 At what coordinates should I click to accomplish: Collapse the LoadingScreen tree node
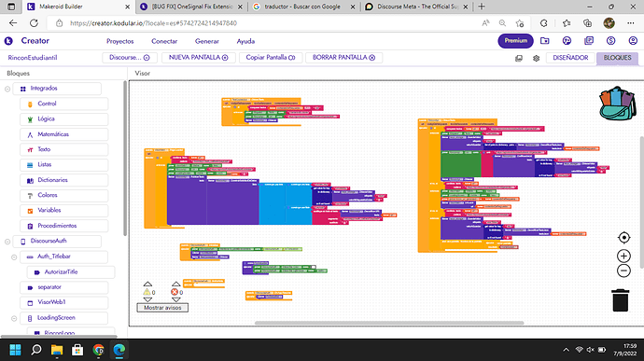pos(14,318)
